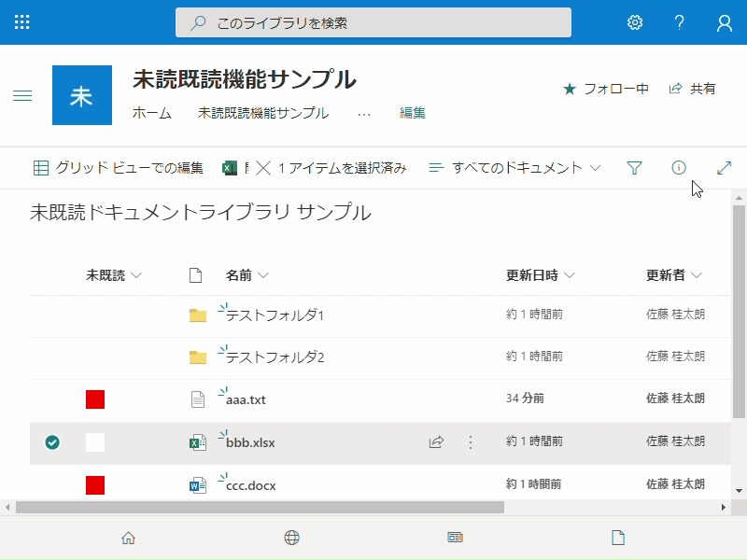Click 佐藤 桂太朗 in the テストフォルダ1 row
Viewport: 747px width, 560px height.
pyautogui.click(x=675, y=315)
